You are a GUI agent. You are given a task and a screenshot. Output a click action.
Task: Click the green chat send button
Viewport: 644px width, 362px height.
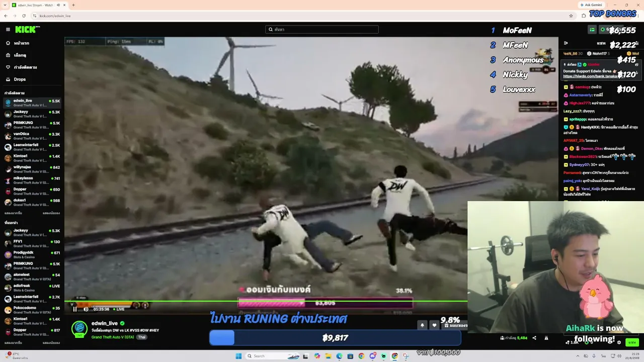(632, 342)
